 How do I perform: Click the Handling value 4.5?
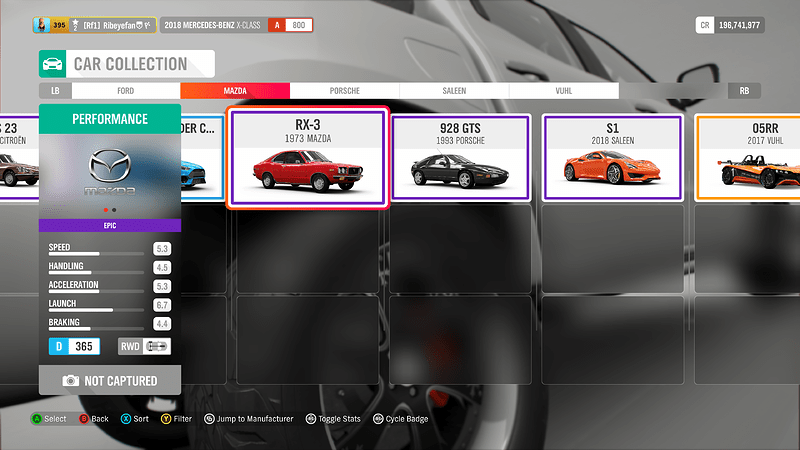pos(162,268)
